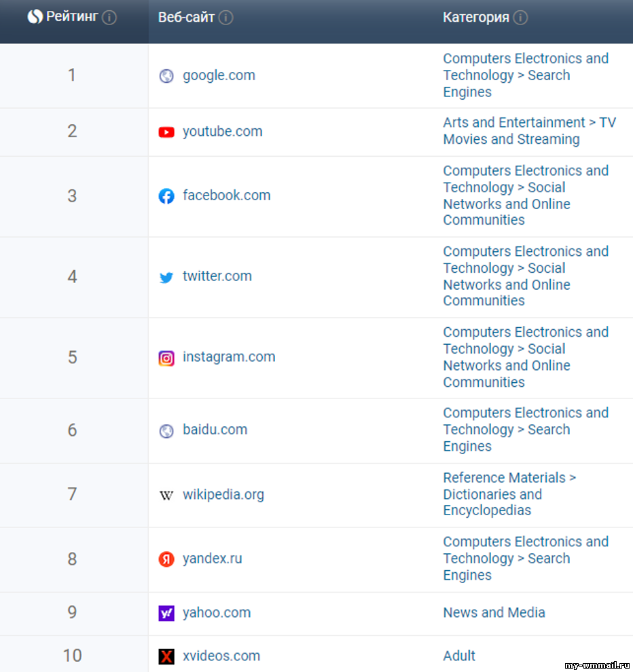Viewport: 633px width, 672px height.
Task: Open the yahoo.com link
Action: pos(217,613)
